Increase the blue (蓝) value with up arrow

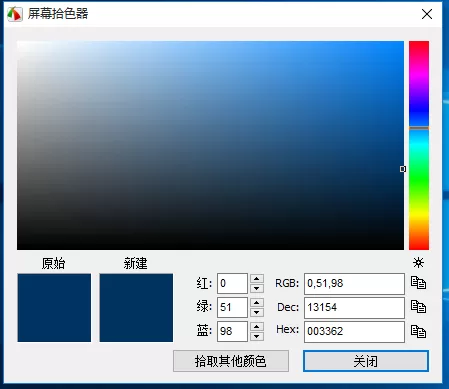point(257,327)
